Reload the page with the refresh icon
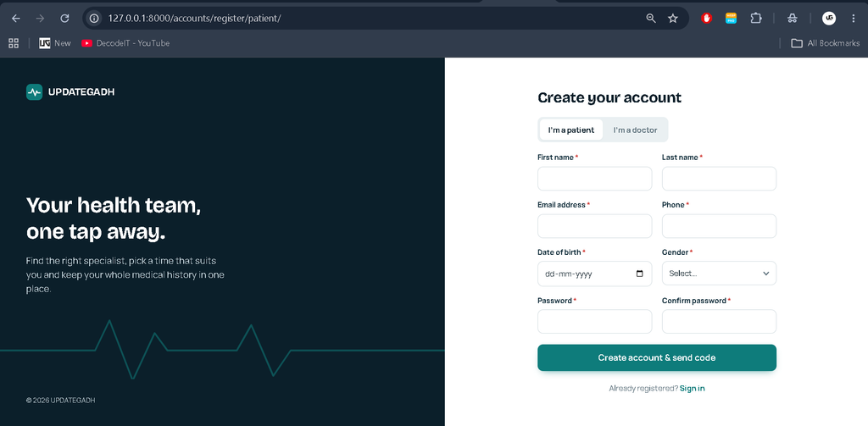The width and height of the screenshot is (868, 426). tap(64, 19)
